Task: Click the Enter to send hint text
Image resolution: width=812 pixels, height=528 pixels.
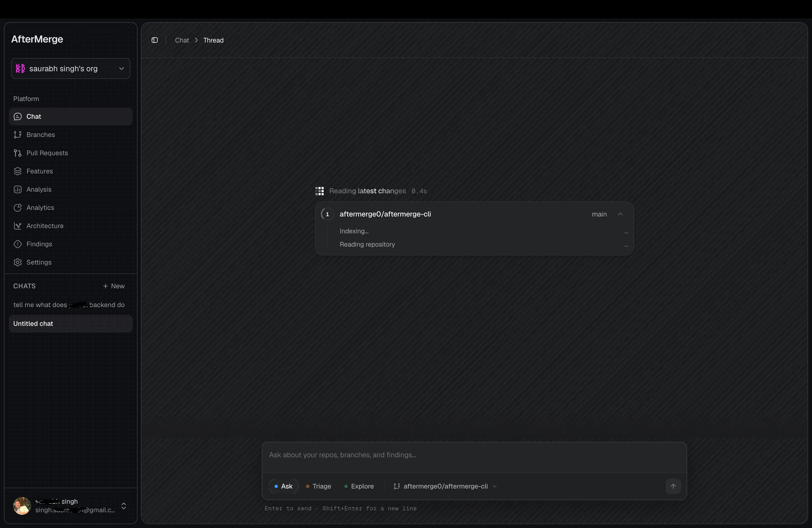Action: point(341,509)
